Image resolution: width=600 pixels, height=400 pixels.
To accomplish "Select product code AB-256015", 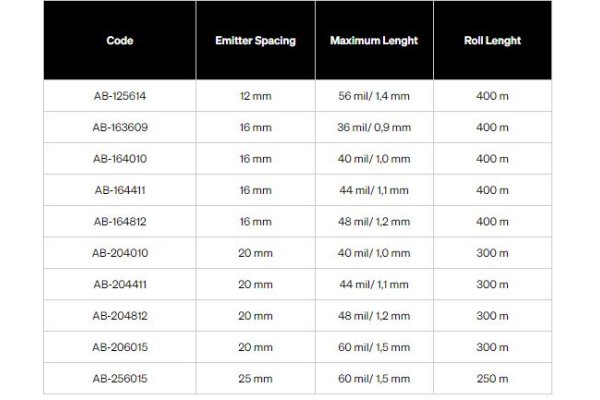I will click(119, 378).
